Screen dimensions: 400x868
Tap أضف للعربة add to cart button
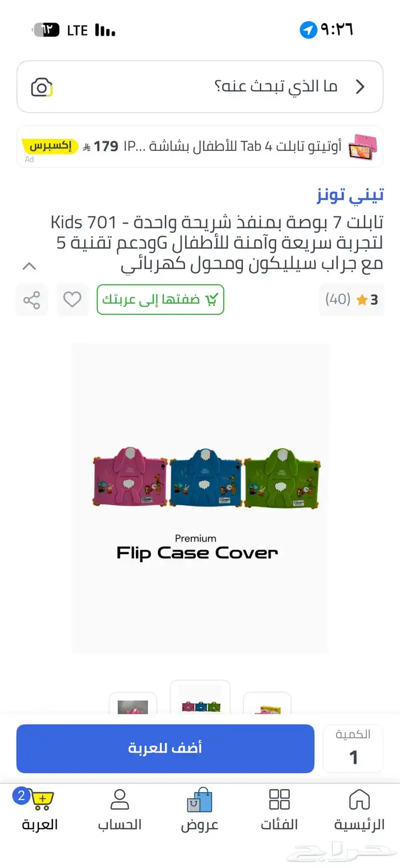[x=165, y=748]
